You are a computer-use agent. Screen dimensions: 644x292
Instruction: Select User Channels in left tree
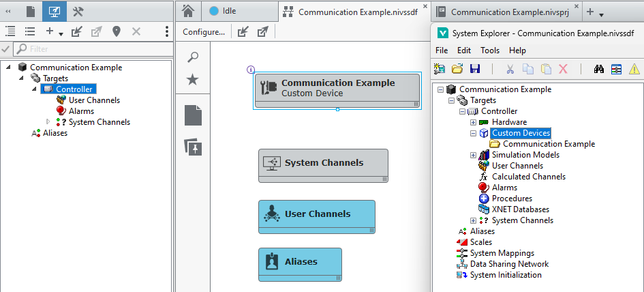[95, 100]
